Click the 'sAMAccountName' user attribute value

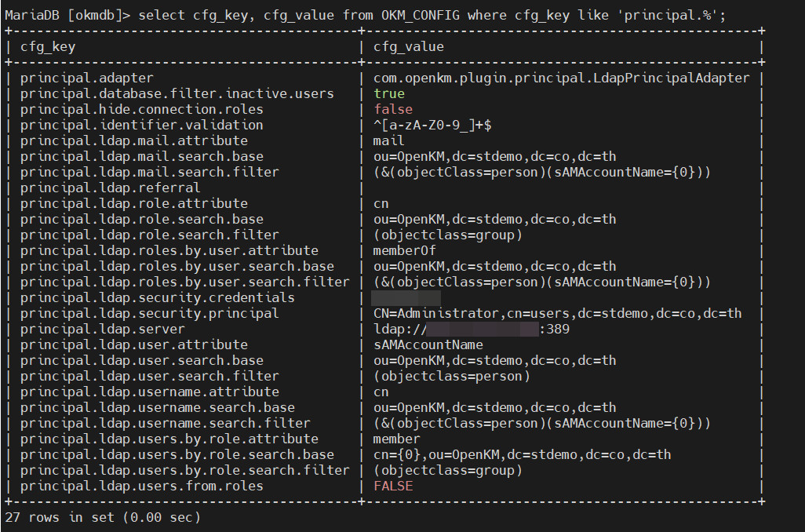tap(428, 344)
